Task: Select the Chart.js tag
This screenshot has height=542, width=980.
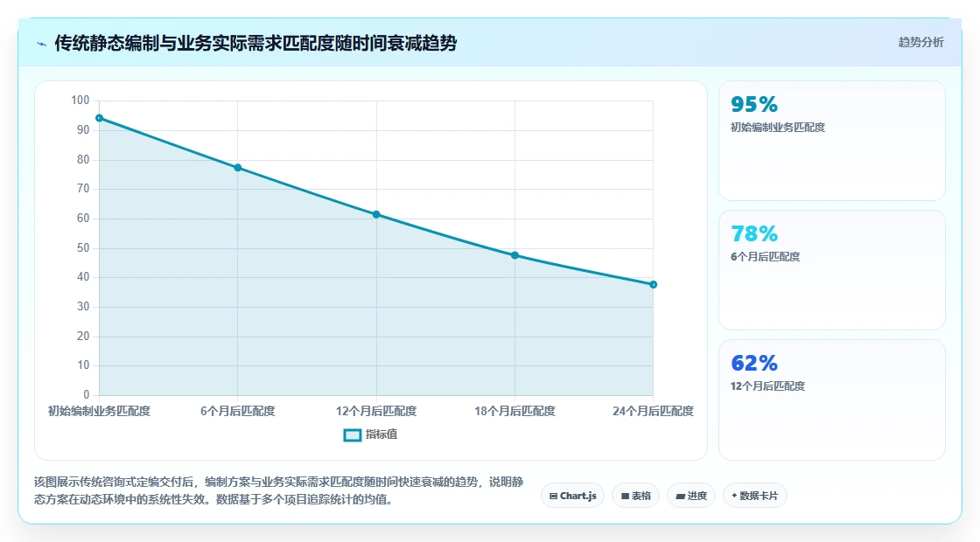Action: 572,496
